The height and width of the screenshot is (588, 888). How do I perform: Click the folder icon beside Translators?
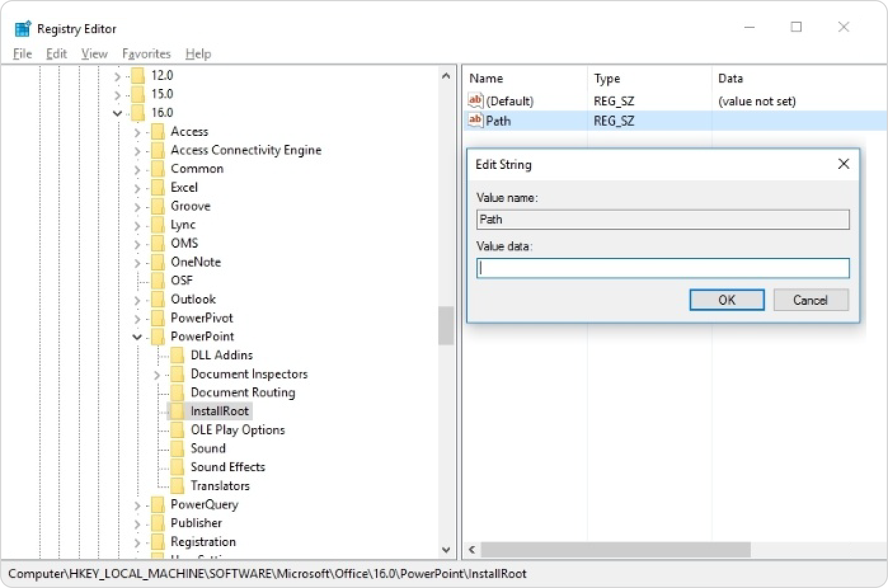click(177, 486)
